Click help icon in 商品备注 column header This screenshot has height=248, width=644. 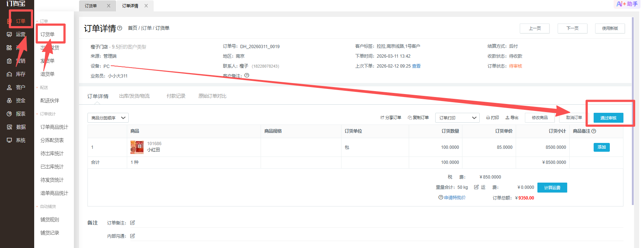(594, 131)
